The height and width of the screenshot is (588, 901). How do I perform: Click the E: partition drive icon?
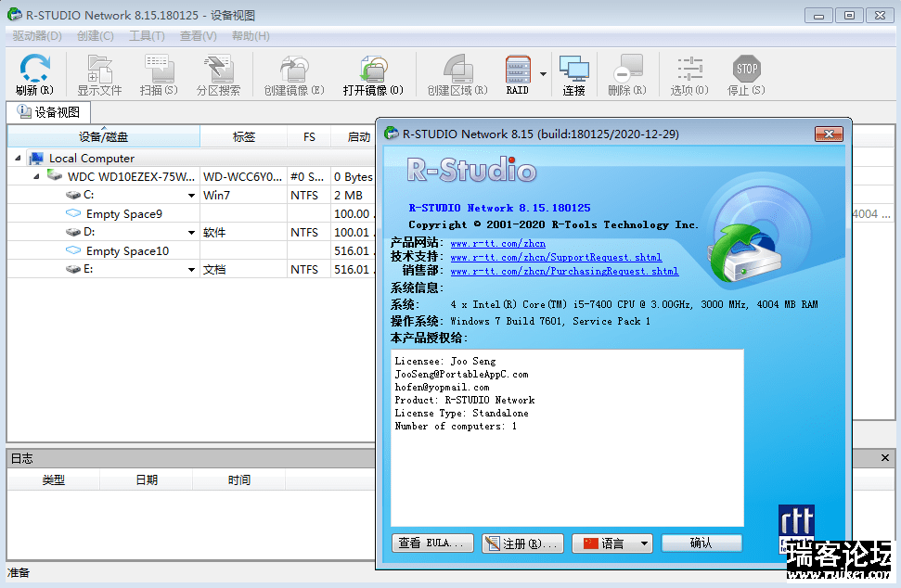(x=73, y=269)
